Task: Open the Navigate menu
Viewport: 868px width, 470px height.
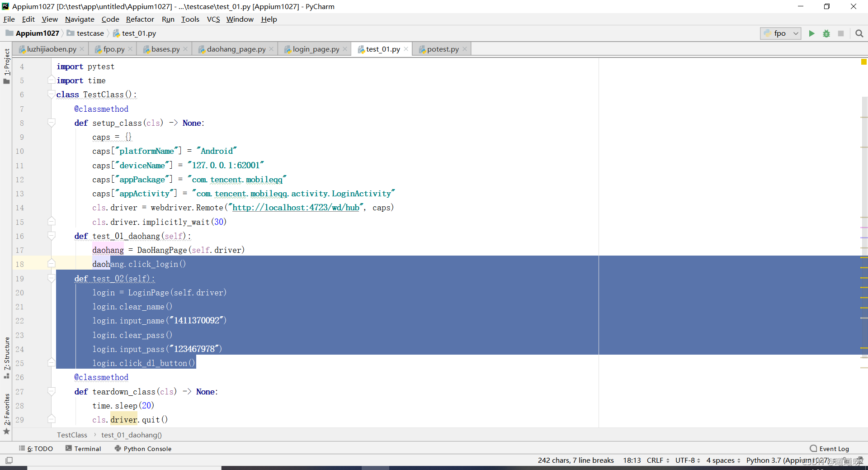Action: coord(80,19)
